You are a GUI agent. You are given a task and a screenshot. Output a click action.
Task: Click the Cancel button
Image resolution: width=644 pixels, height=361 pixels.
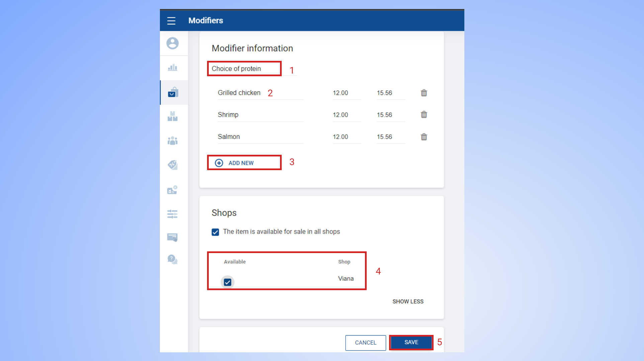click(365, 343)
